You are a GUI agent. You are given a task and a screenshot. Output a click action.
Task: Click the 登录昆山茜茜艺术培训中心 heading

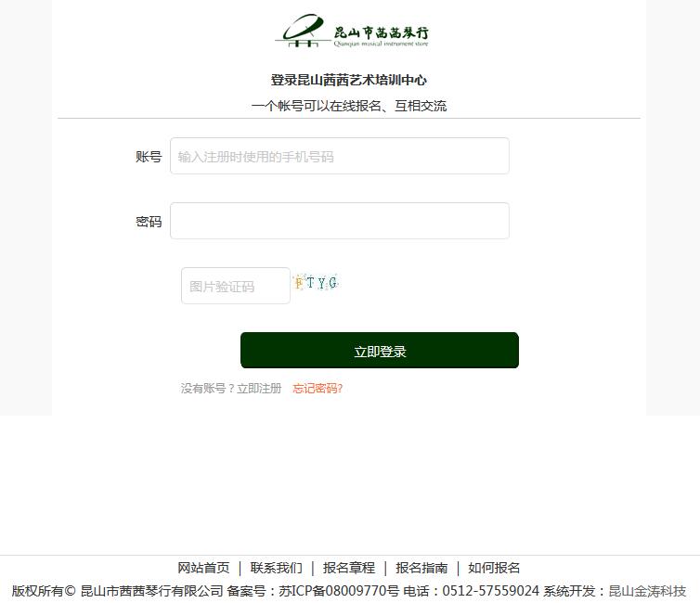click(x=349, y=81)
